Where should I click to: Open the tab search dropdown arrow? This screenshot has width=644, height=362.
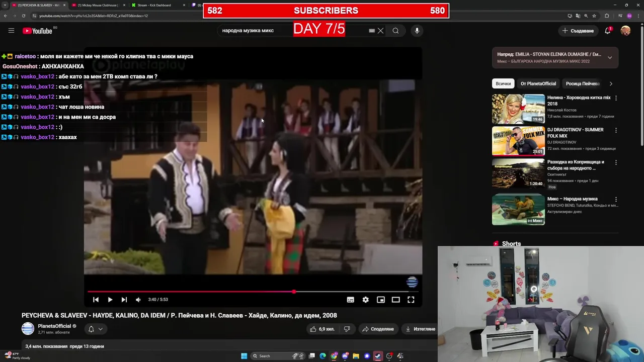pos(5,5)
